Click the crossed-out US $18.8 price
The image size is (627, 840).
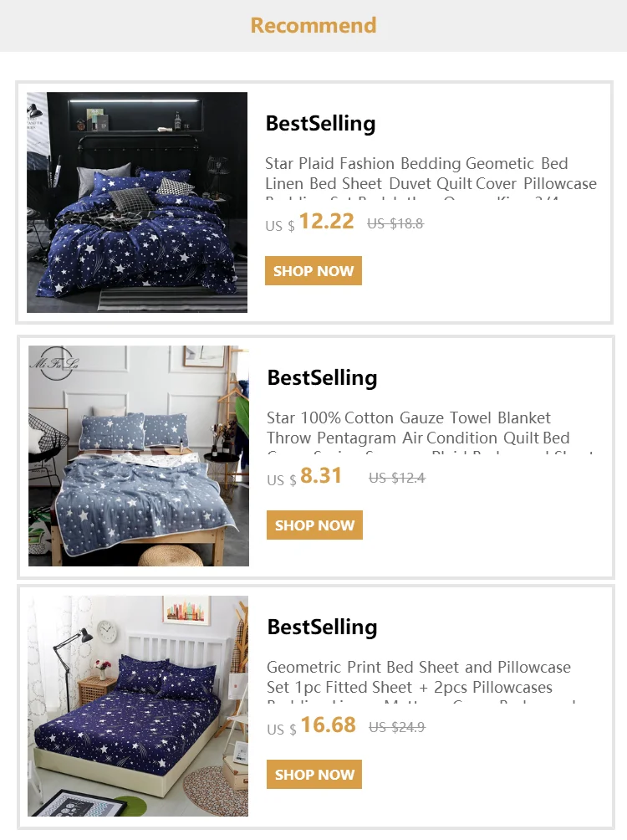395,223
